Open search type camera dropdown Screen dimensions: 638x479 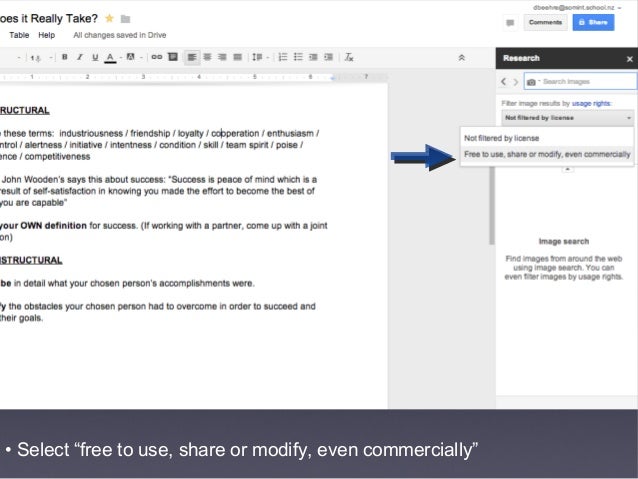pos(531,81)
